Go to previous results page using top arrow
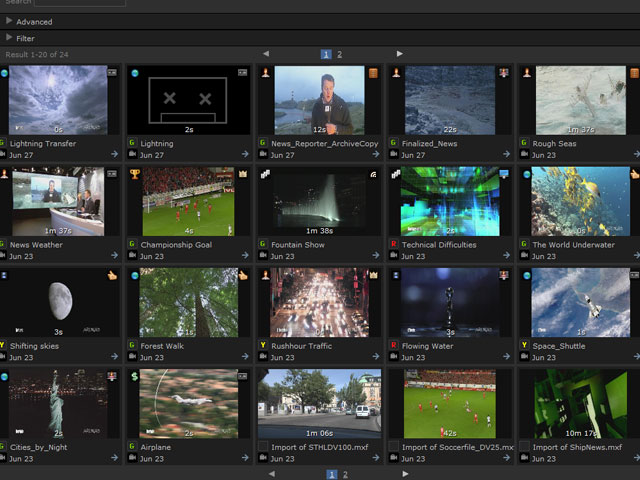 click(x=266, y=53)
